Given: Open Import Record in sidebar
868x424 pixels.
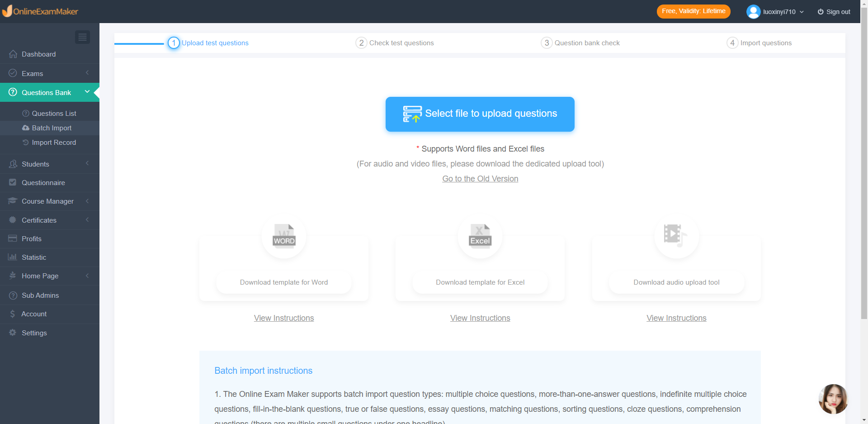Looking at the screenshot, I should 54,143.
